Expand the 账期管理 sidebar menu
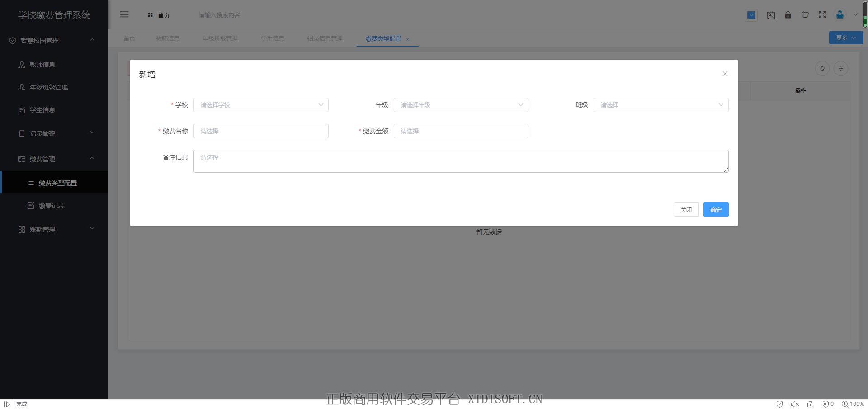 click(54, 230)
